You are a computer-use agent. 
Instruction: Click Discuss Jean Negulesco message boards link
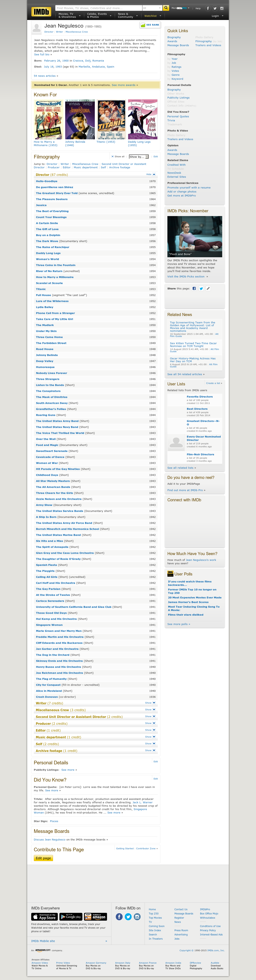pos(49,840)
